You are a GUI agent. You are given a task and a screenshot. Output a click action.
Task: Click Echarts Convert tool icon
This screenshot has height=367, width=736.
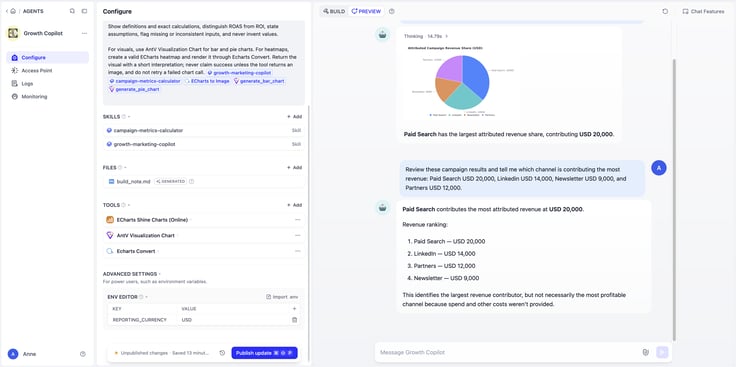110,251
